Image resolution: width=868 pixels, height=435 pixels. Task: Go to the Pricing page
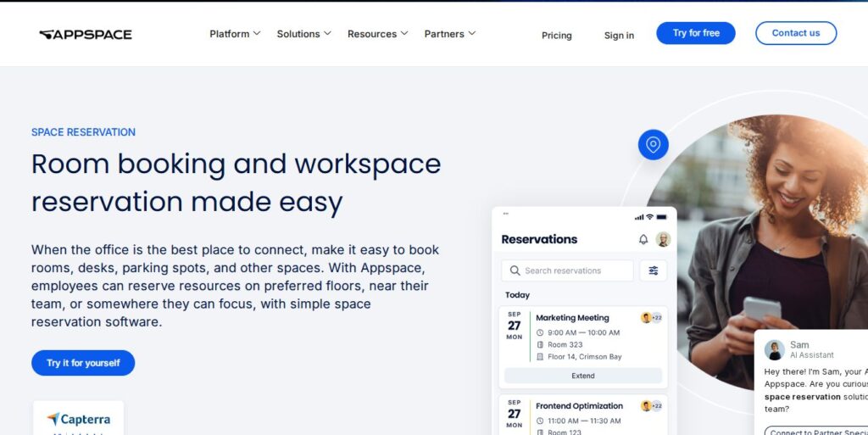click(x=556, y=36)
